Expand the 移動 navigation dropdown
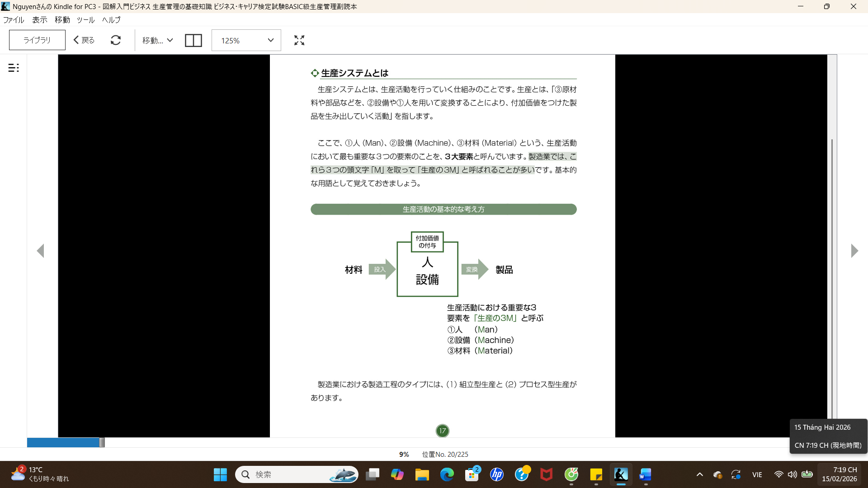 [157, 40]
